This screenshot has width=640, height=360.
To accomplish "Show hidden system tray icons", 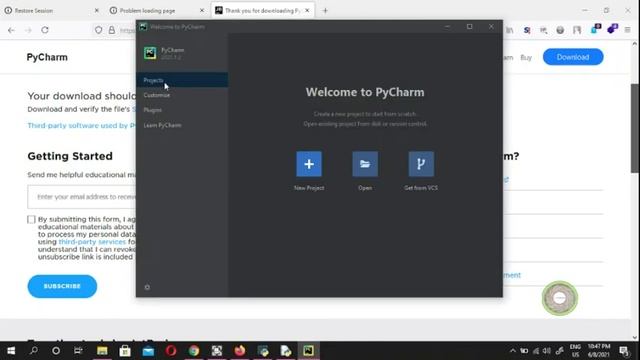I will 513,351.
